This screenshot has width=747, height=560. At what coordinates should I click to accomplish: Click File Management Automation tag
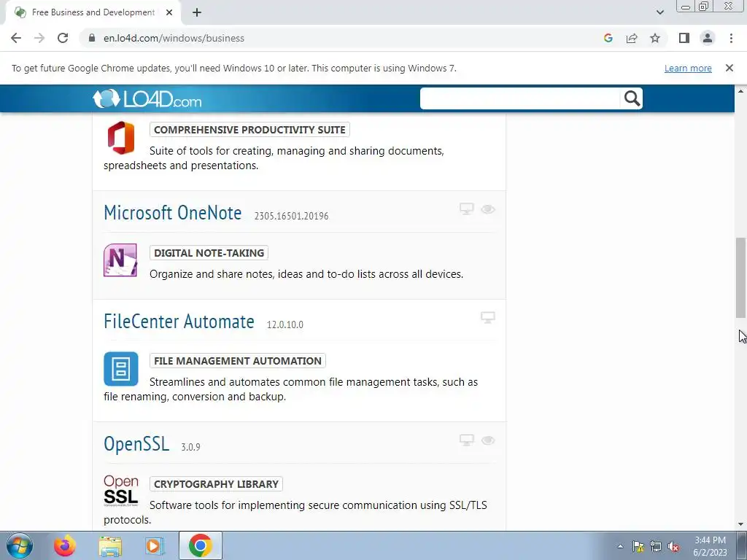coord(237,361)
